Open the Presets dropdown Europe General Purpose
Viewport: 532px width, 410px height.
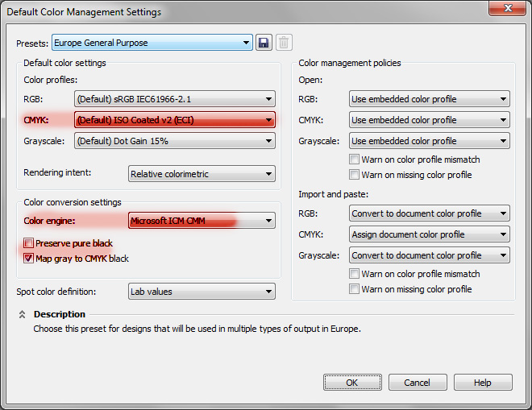tap(152, 43)
